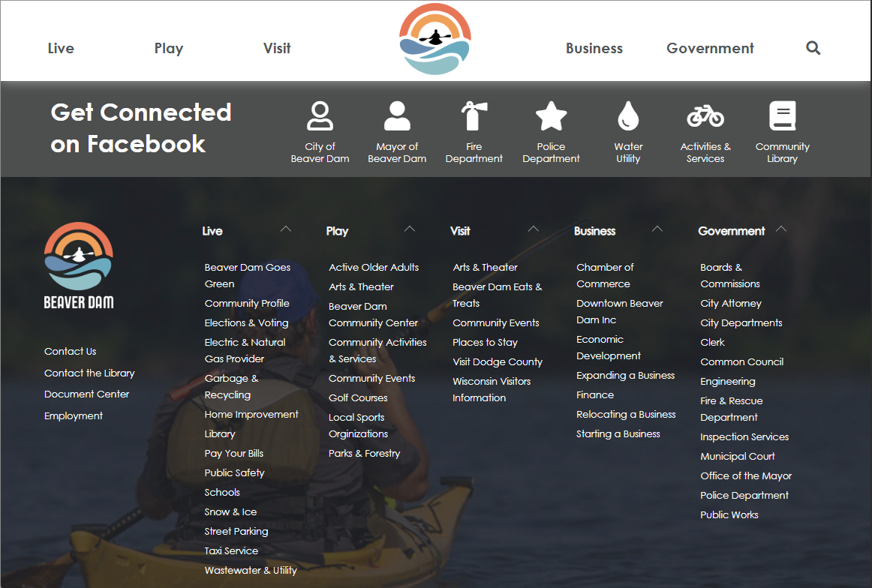The image size is (872, 588).
Task: Open Garbage & Recycling link
Action: [231, 387]
